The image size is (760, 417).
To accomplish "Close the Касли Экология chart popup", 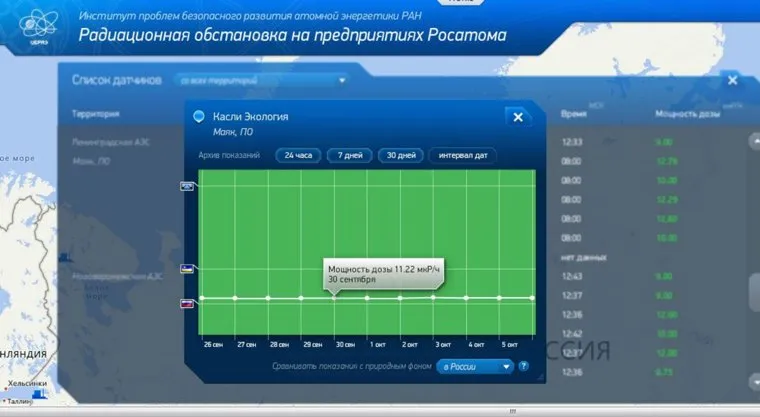I will 518,117.
